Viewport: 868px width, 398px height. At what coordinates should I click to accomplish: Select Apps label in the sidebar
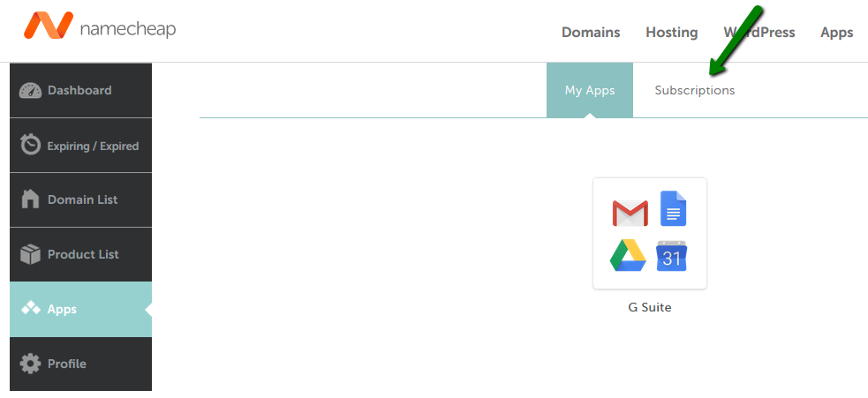click(62, 309)
